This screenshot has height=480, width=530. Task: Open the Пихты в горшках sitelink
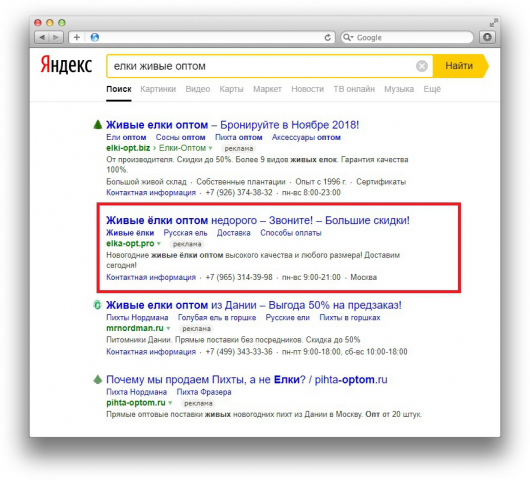click(350, 318)
